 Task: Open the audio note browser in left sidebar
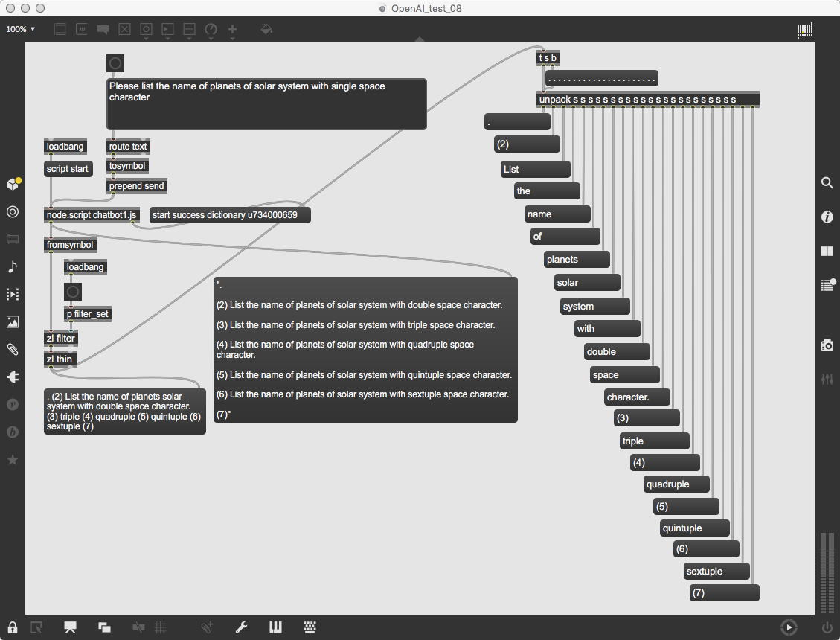point(13,266)
